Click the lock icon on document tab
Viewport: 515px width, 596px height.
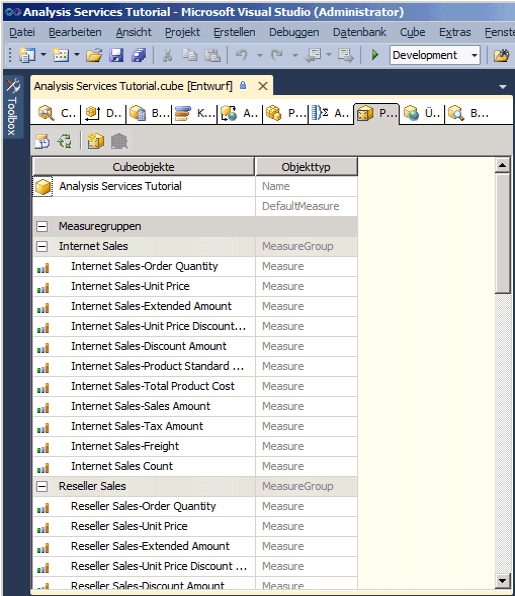pyautogui.click(x=243, y=86)
